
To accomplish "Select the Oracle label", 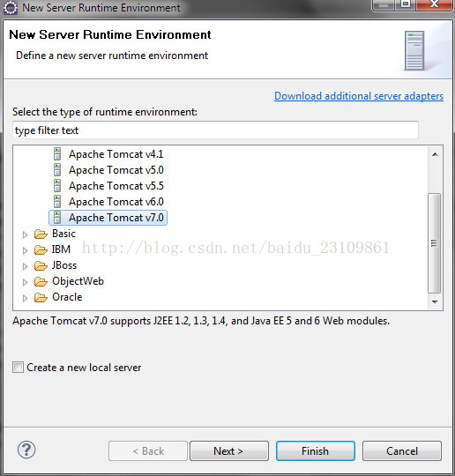I will [x=67, y=297].
